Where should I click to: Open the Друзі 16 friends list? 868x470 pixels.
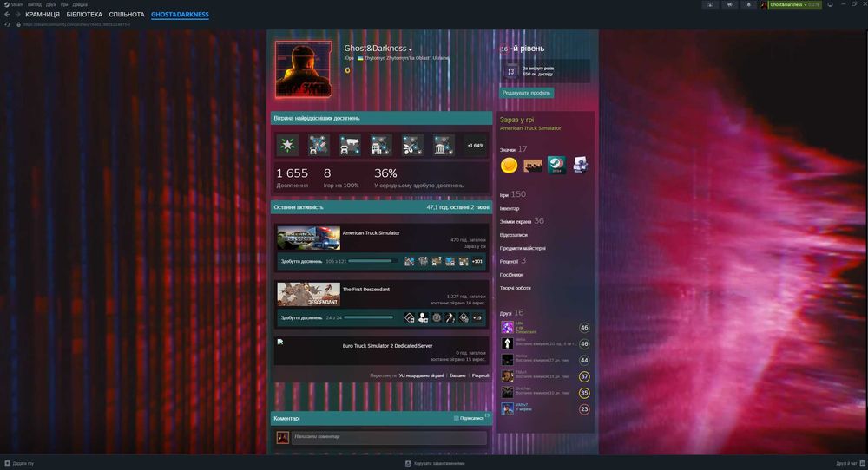point(511,313)
